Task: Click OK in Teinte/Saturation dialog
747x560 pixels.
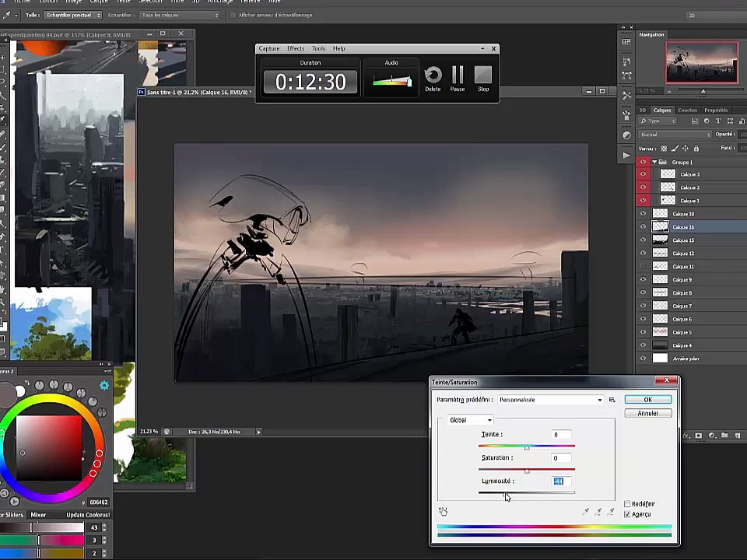Action: click(x=648, y=400)
